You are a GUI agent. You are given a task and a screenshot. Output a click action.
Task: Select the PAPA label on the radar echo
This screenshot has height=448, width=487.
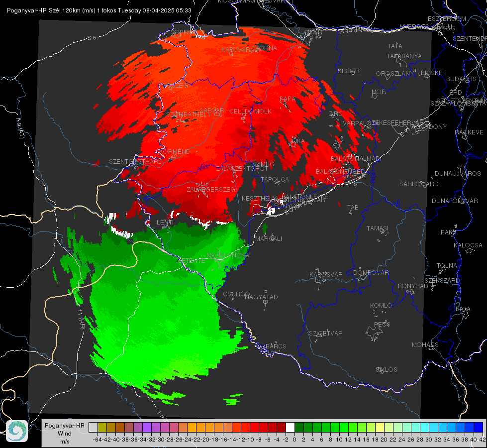coord(288,99)
